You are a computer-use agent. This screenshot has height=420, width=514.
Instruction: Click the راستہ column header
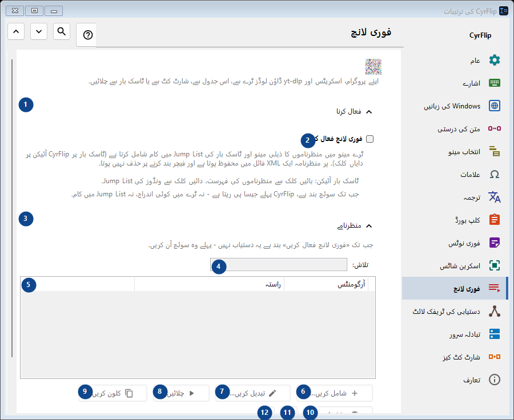tap(209, 284)
